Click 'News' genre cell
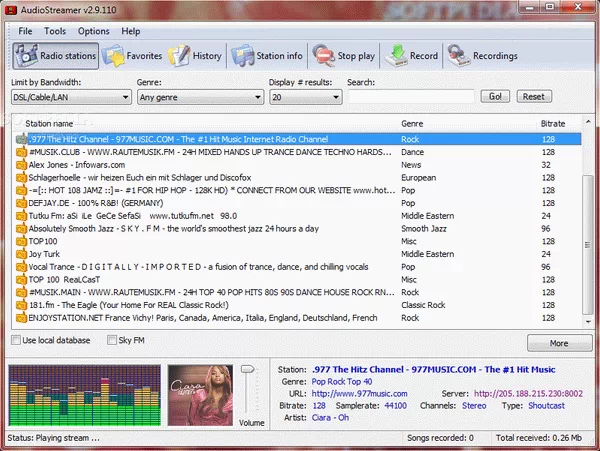 coord(411,165)
